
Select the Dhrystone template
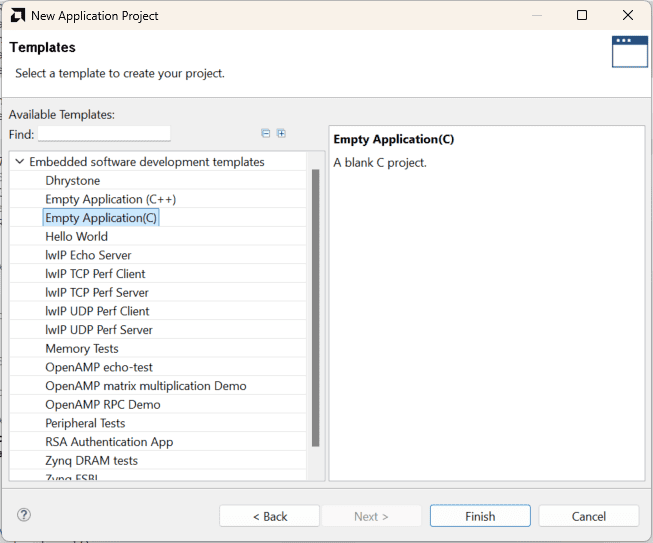tap(72, 181)
